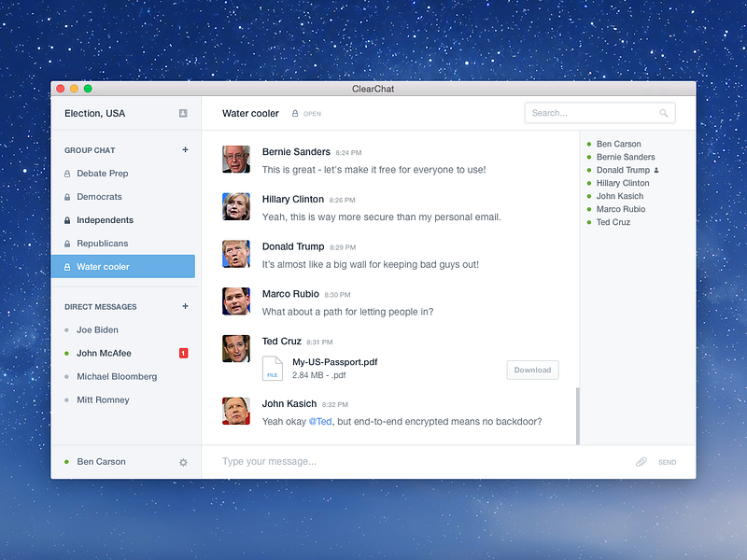
Task: Download the My-US-Passport.pdf file
Action: pyautogui.click(x=532, y=370)
